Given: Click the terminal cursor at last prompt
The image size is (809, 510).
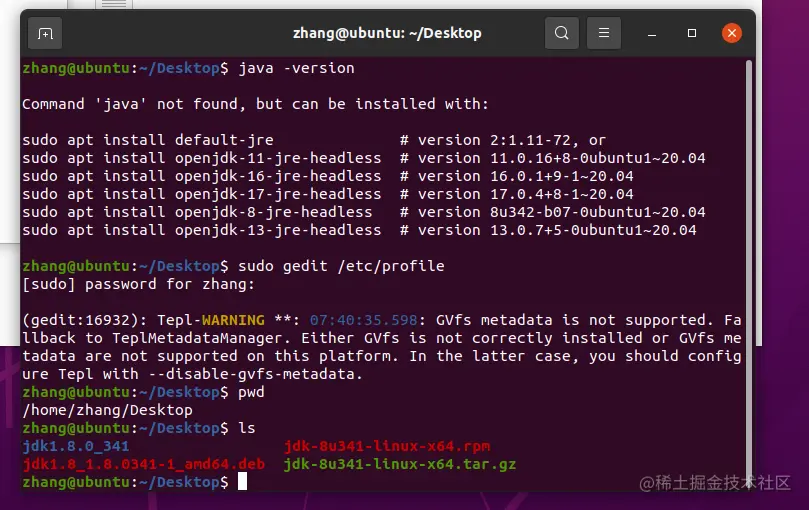Looking at the screenshot, I should pos(242,482).
